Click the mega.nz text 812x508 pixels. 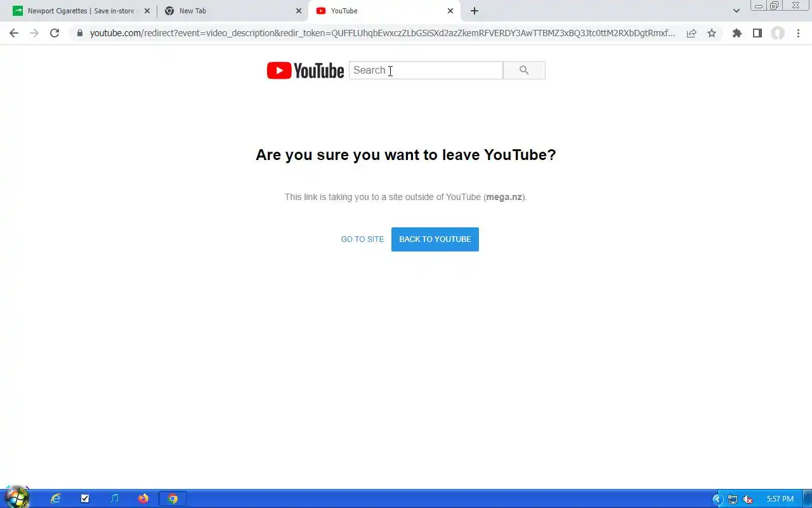click(504, 197)
